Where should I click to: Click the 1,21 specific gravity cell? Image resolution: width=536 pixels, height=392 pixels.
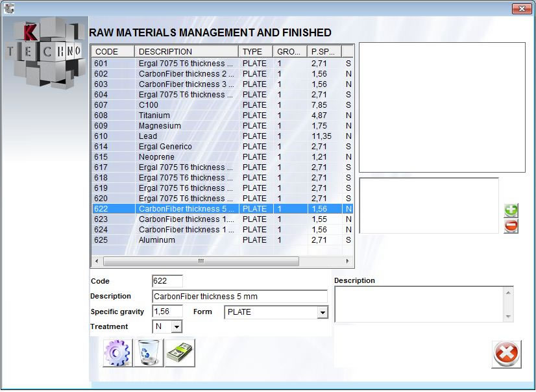[324, 157]
